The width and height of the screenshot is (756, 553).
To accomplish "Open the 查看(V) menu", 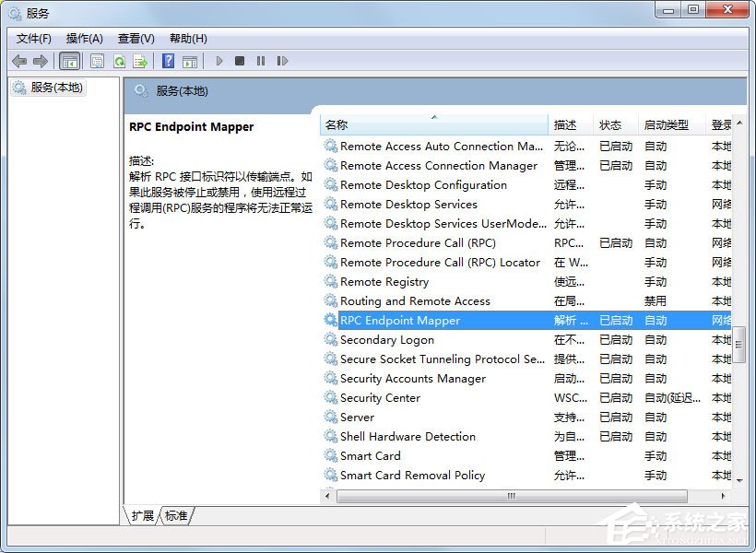I will [x=135, y=38].
